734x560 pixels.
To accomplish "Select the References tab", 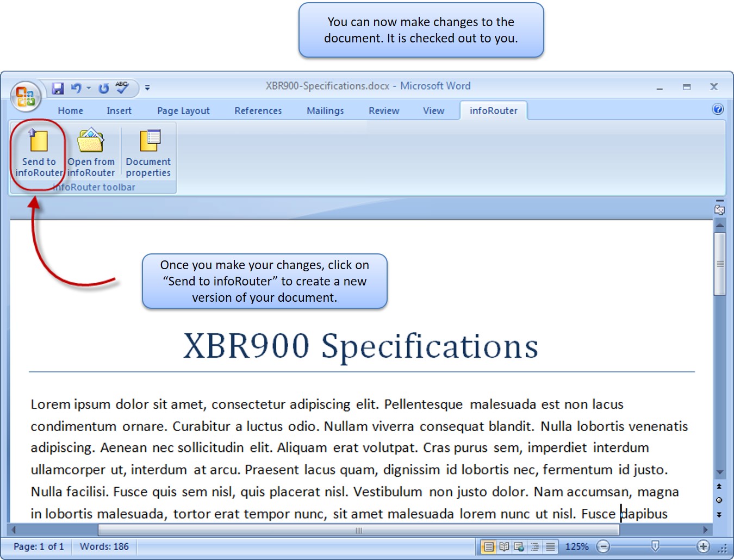I will [x=258, y=111].
